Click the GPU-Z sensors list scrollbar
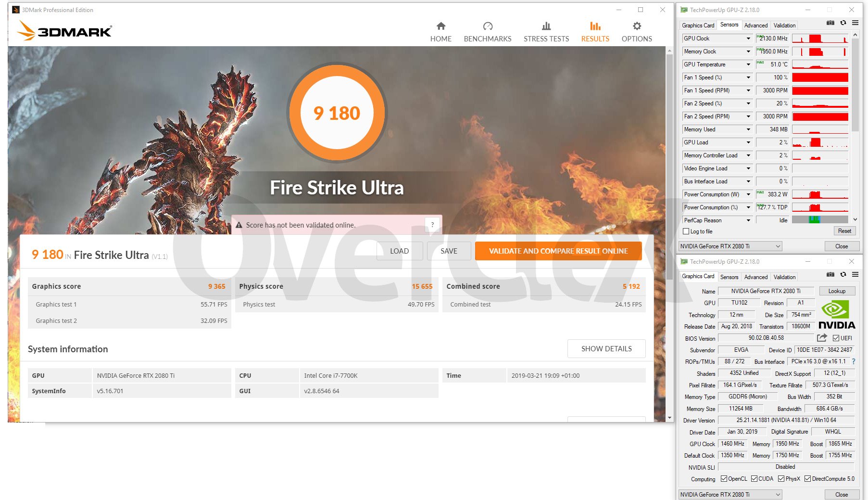 855,84
